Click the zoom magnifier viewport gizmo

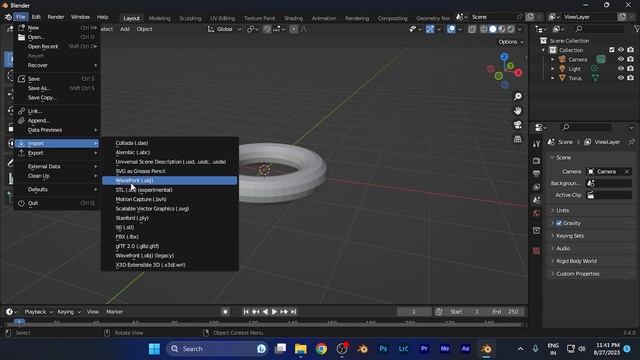pyautogui.click(x=518, y=97)
